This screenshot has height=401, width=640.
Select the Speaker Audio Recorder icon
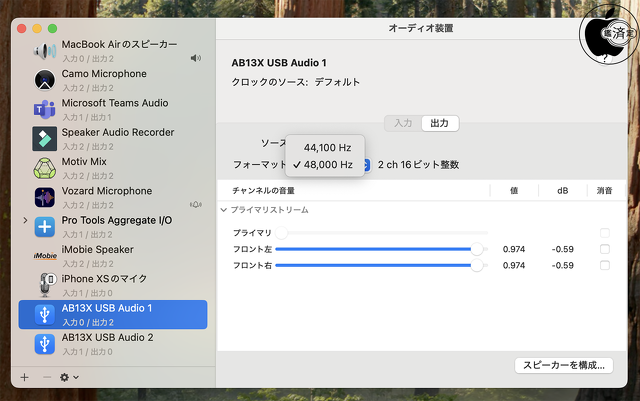[45, 138]
